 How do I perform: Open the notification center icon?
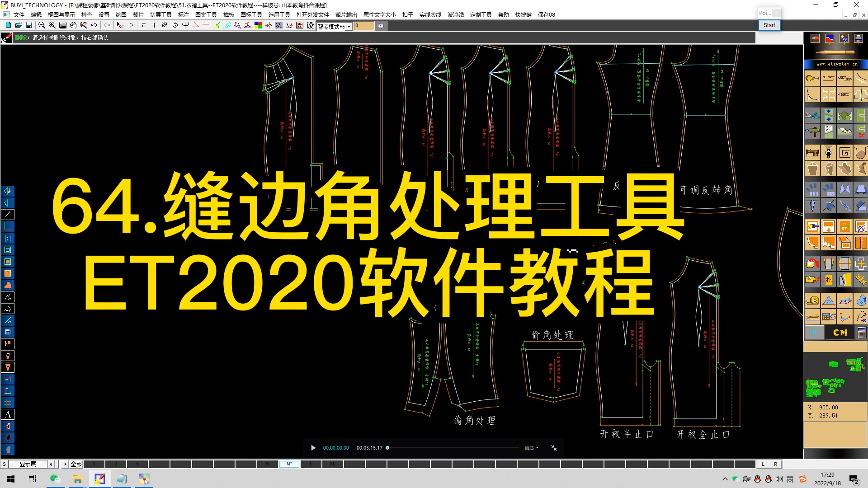pos(854,480)
